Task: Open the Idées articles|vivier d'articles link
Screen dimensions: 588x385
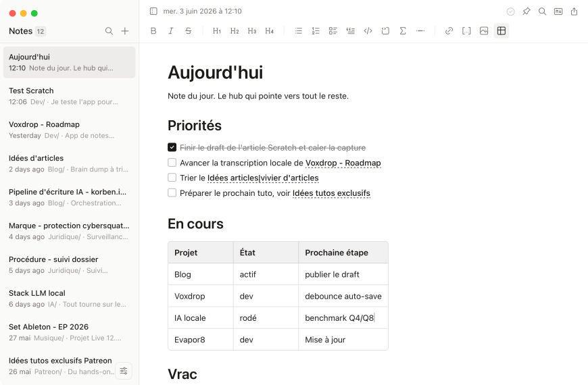Action: pos(263,178)
